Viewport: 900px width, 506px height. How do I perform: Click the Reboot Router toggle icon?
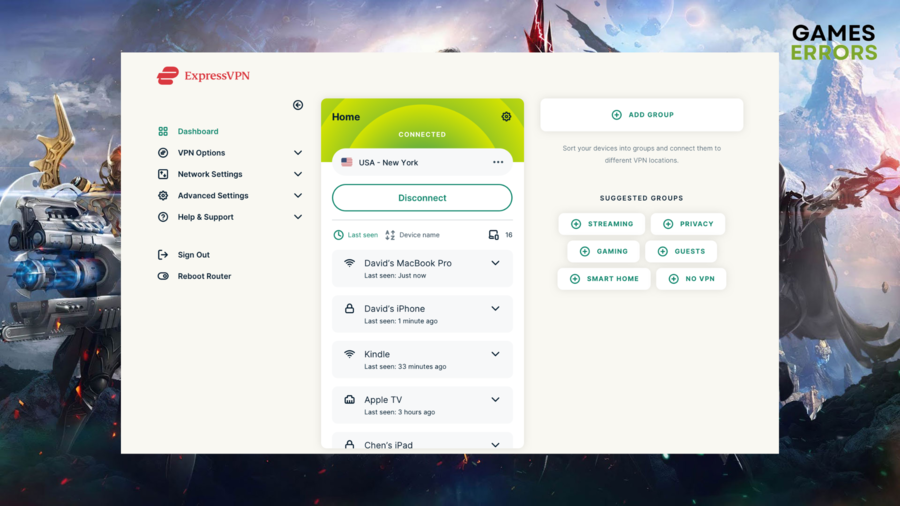tap(163, 276)
